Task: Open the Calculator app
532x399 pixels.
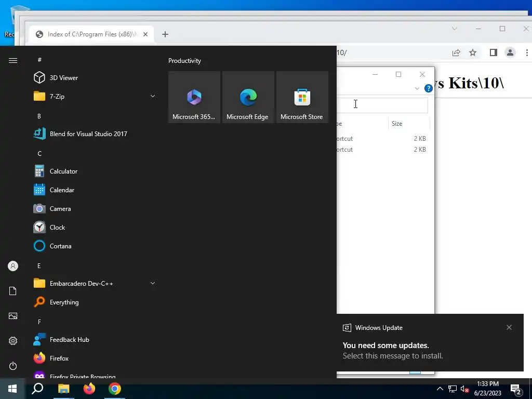Action: coord(95,171)
